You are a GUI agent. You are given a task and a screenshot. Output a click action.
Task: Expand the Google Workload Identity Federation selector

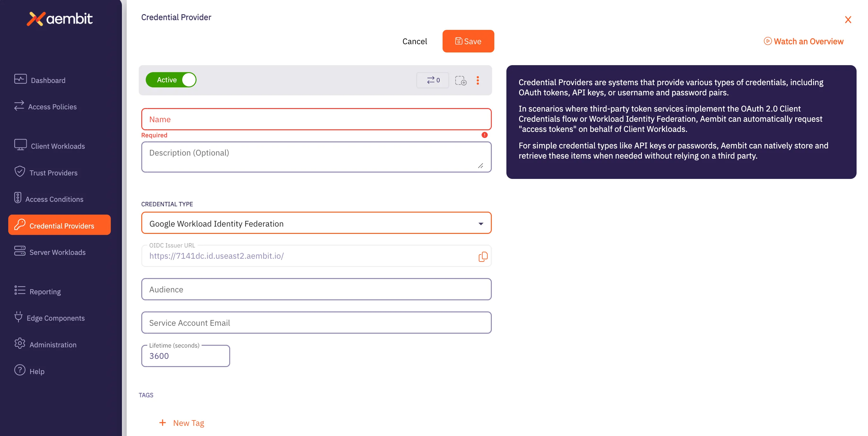tap(481, 223)
